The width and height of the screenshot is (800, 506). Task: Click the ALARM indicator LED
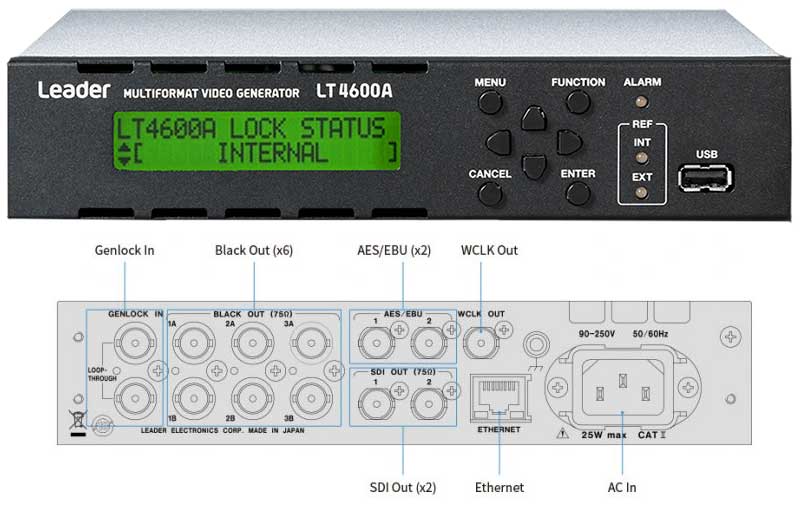tap(642, 102)
